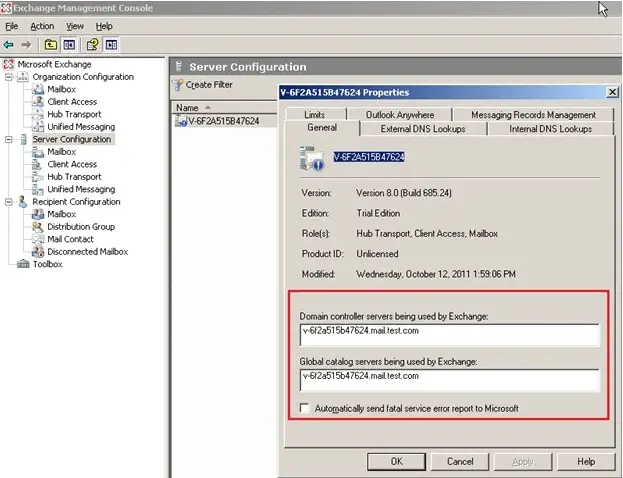623x478 pixels.
Task: Open the Action menu
Action: [42, 26]
